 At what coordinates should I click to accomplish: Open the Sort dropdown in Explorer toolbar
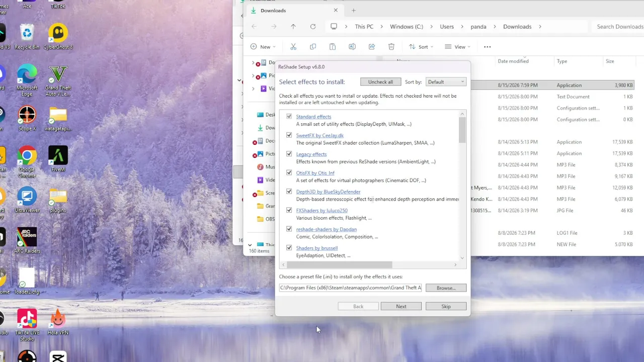coord(422,47)
